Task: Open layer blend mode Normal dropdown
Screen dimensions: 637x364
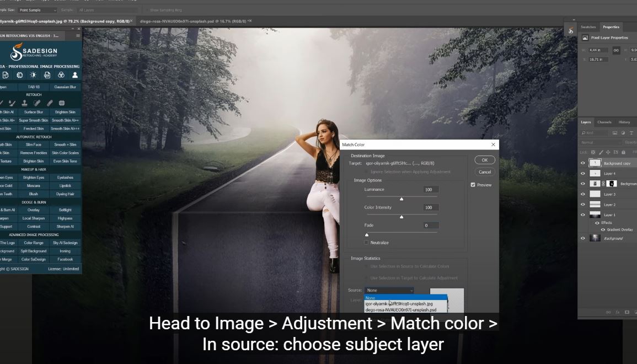Action: click(x=601, y=143)
